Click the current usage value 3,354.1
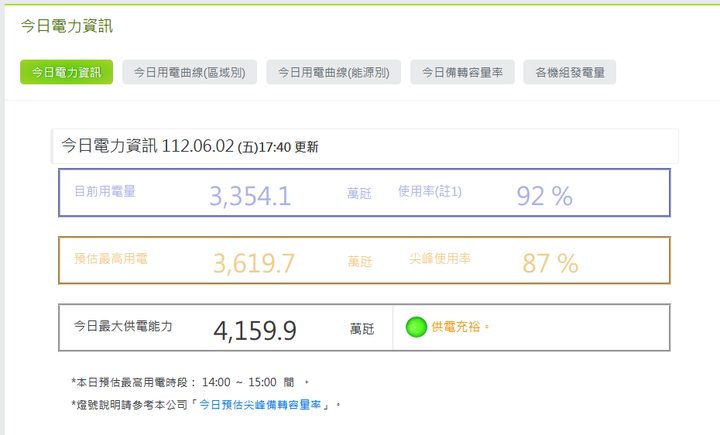720x435 pixels. coord(251,196)
